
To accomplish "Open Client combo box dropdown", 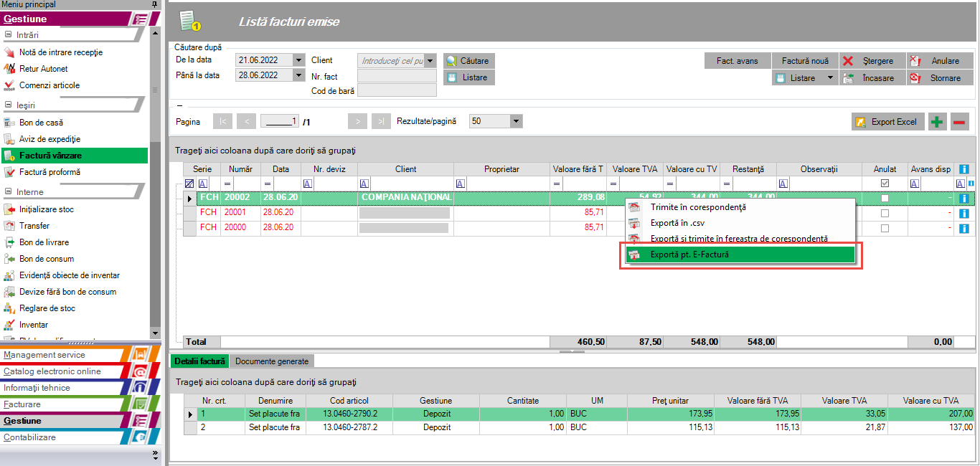I will (430, 61).
